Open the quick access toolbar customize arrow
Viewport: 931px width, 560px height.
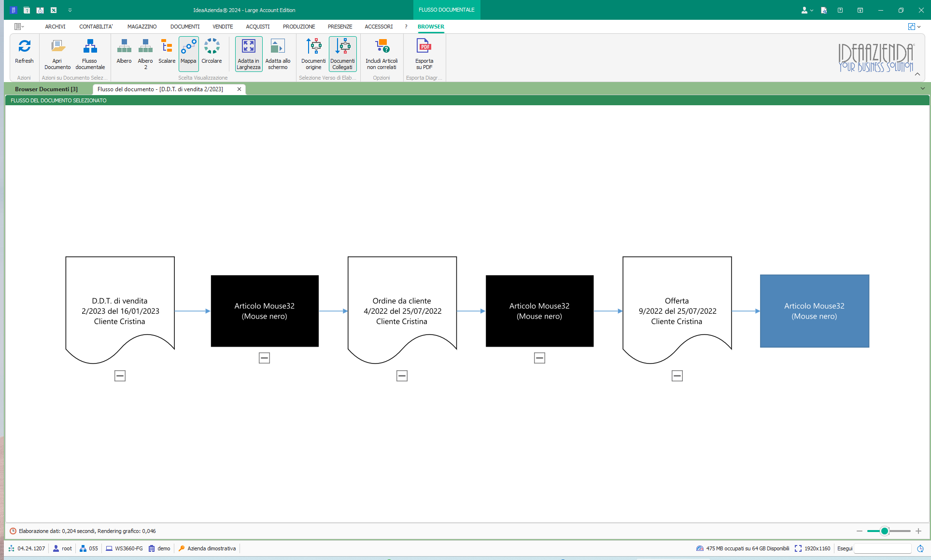[x=70, y=10]
